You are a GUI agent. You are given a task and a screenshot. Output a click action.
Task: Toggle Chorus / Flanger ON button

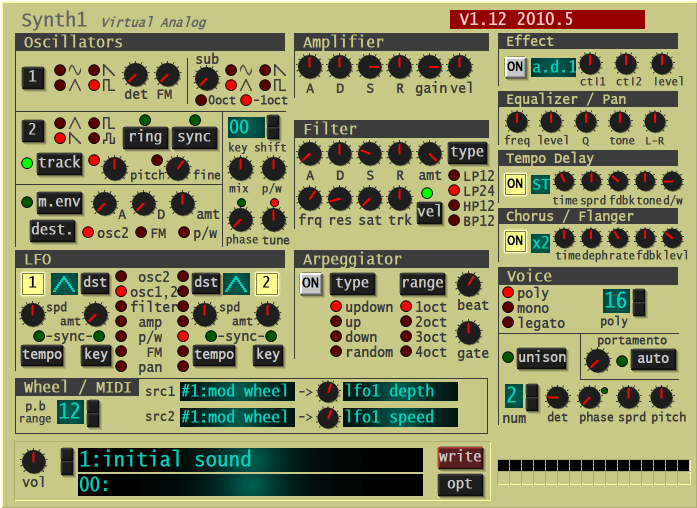516,241
